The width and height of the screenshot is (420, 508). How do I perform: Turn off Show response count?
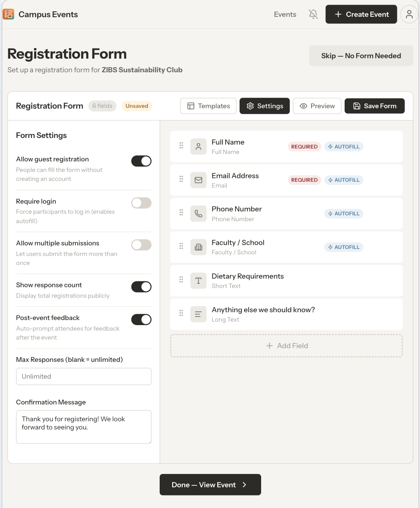coord(141,286)
